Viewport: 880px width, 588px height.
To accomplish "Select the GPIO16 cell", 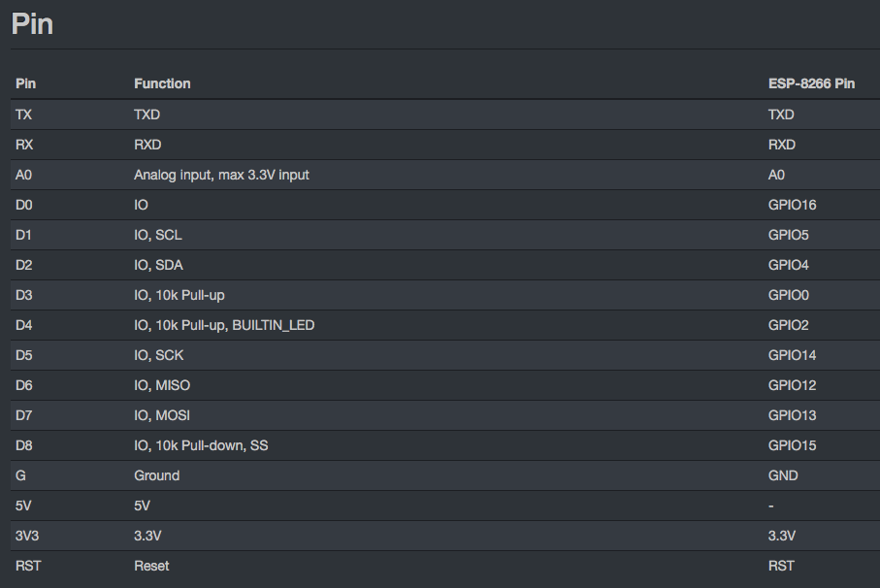I will click(x=792, y=205).
